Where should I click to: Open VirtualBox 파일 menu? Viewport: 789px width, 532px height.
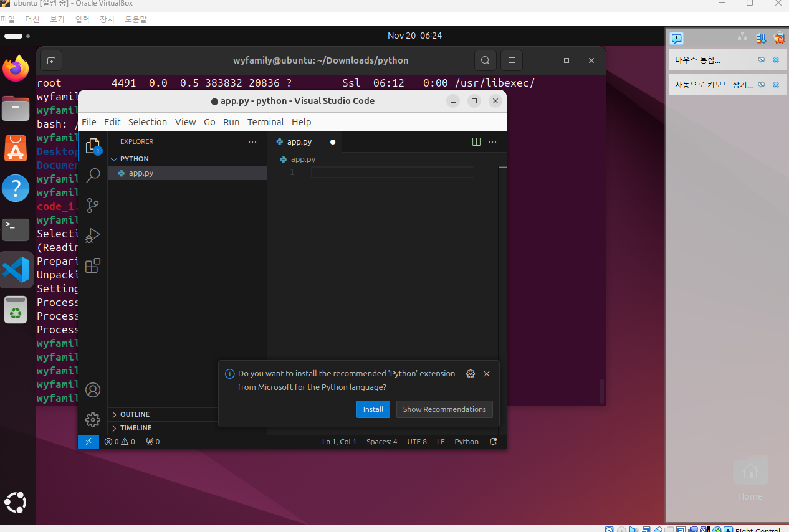pos(7,19)
